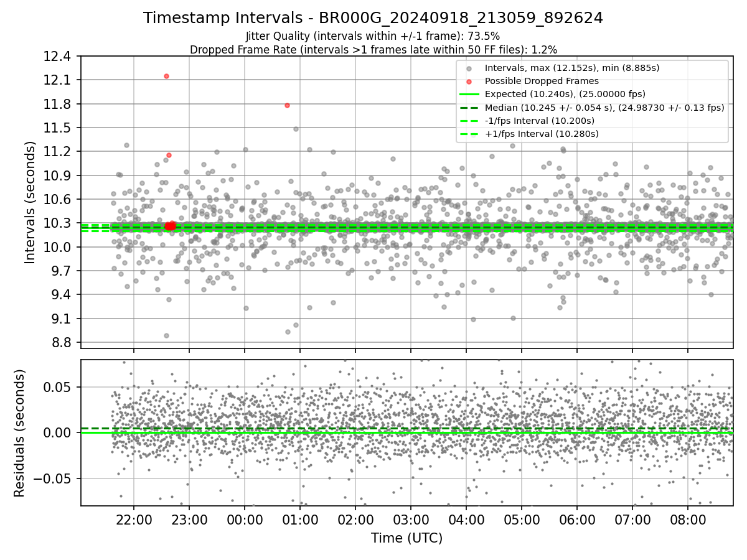Image resolution: width=747 pixels, height=560 pixels.
Task: Click y-axis tick label '11.2'
Action: pyautogui.click(x=58, y=152)
